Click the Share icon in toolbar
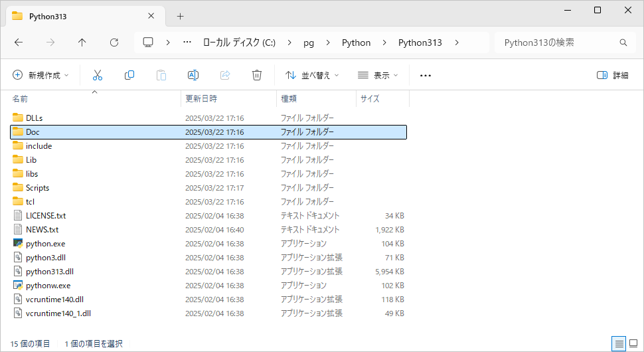The height and width of the screenshot is (352, 644). coord(225,75)
